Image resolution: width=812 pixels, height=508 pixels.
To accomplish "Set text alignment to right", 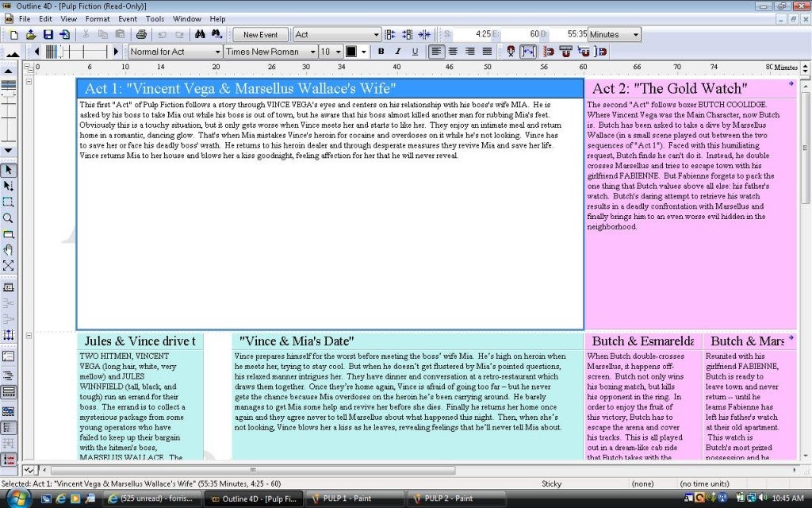I will (470, 52).
